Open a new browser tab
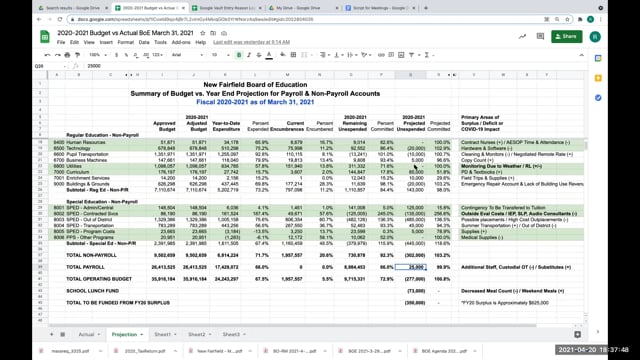The width and height of the screenshot is (640, 360). point(426,8)
